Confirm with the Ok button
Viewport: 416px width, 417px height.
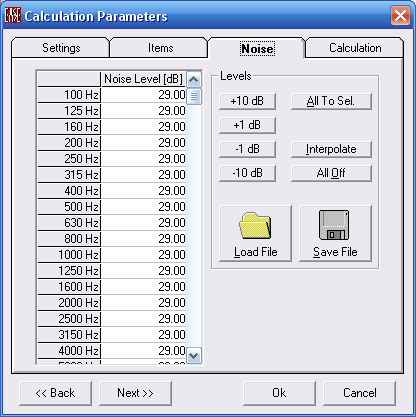[279, 393]
